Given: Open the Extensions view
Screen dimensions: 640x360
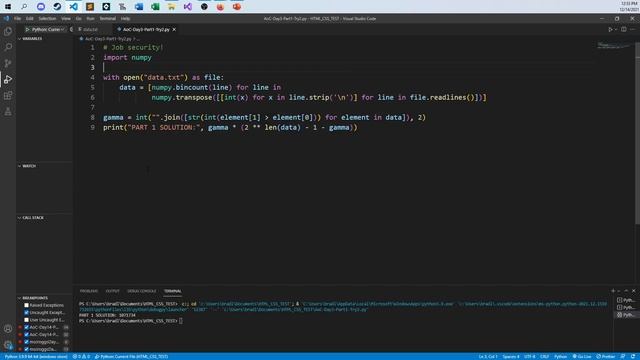Looking at the screenshot, I should (8, 96).
